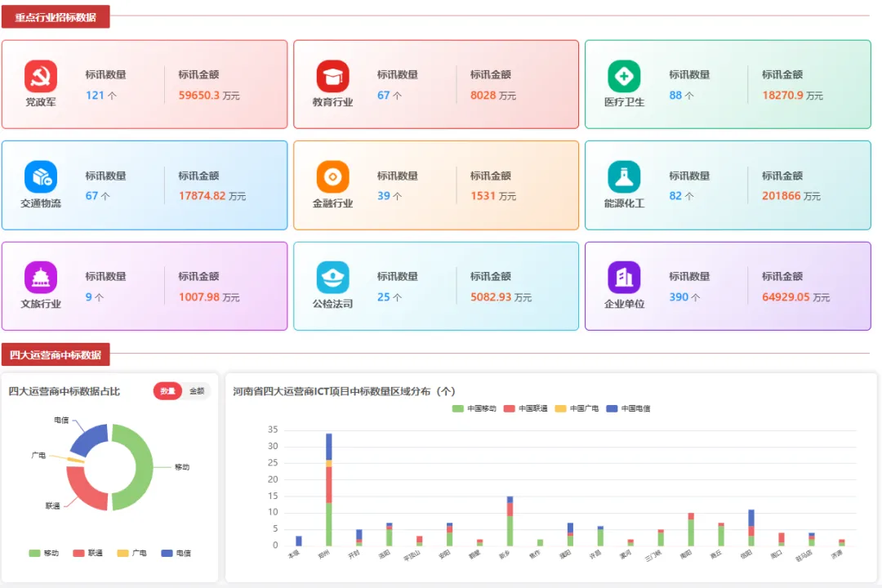The width and height of the screenshot is (882, 588).
Task: Open the 交通物流 card label
Action: 41,203
